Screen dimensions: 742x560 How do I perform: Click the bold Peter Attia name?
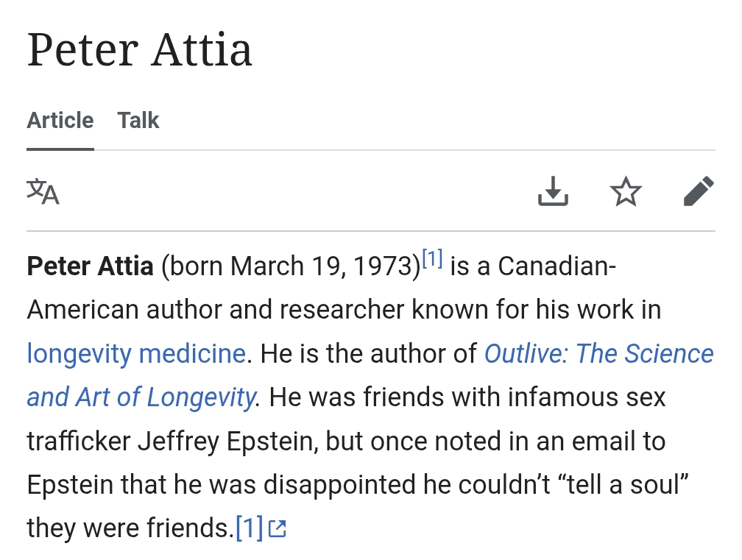pyautogui.click(x=90, y=266)
